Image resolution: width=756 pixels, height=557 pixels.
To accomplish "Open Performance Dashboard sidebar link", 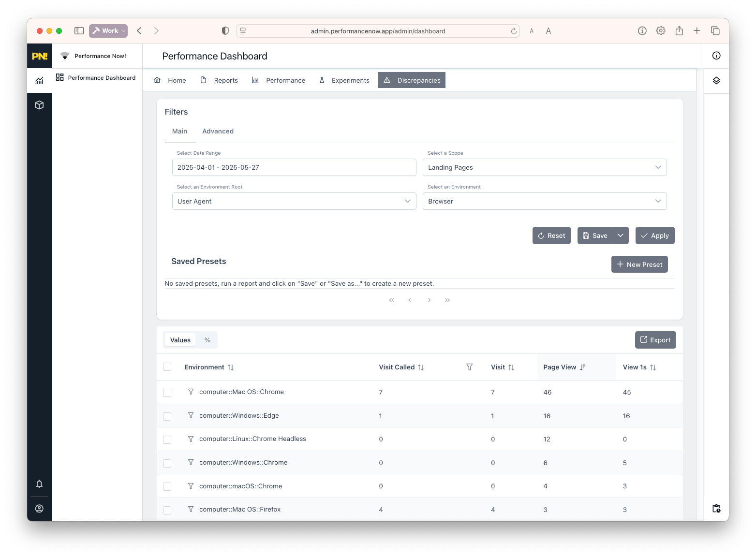I will click(96, 78).
